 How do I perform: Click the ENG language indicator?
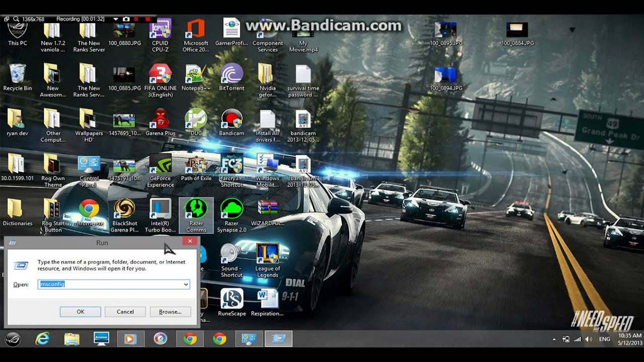coord(605,339)
